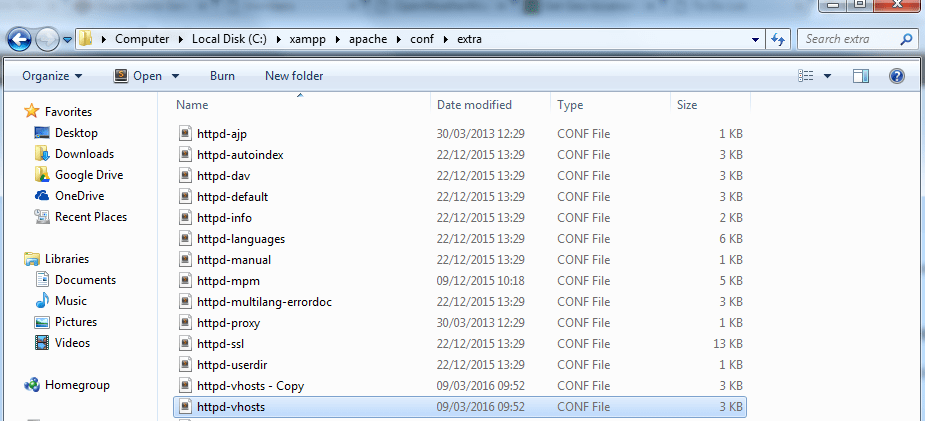
Task: Toggle the preview pane icon
Action: 862,76
